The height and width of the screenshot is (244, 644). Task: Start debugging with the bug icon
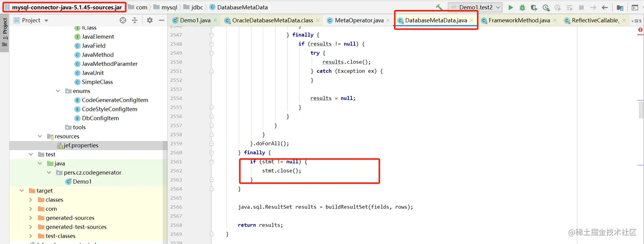(522, 8)
